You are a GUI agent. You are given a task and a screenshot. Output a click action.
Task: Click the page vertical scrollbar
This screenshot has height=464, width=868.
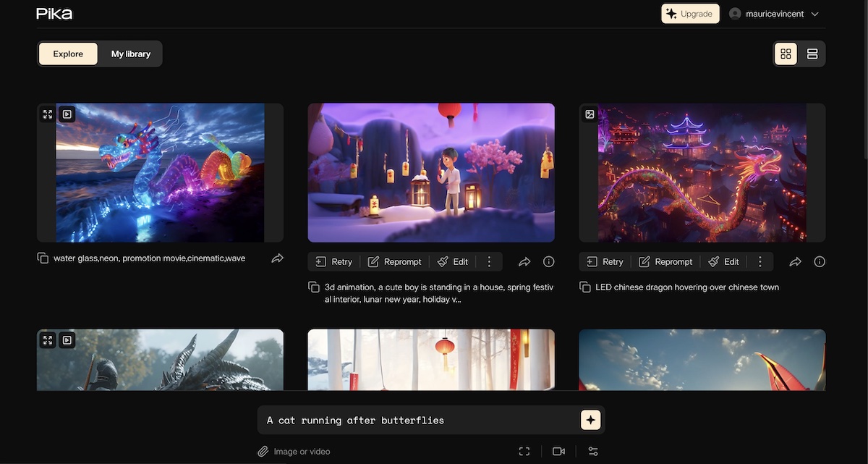(865, 80)
